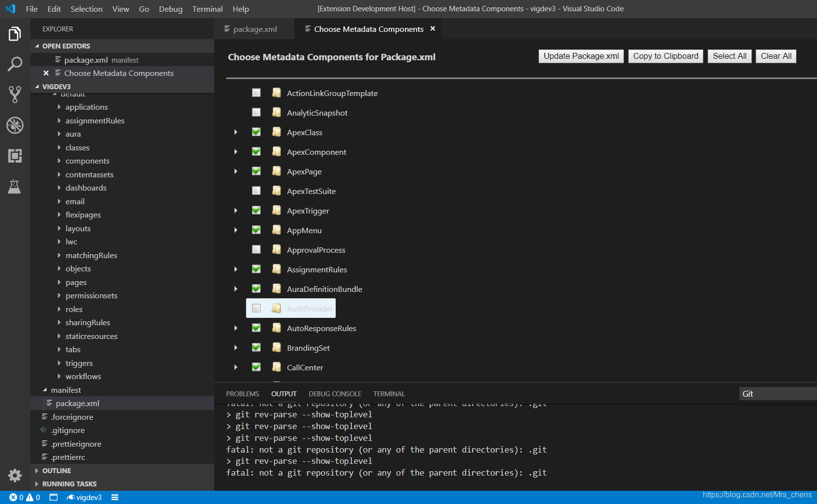Image resolution: width=817 pixels, height=504 pixels.
Task: Open the Explorer view in the activity bar
Action: click(x=15, y=33)
